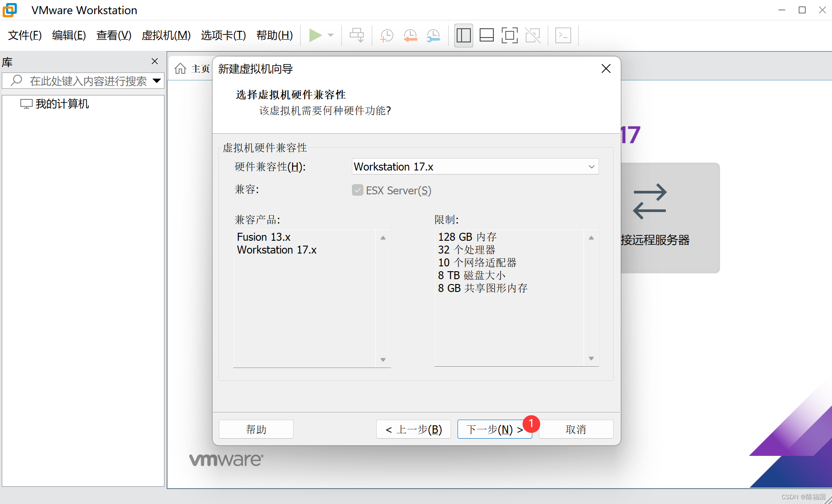Screen dimensions: 832x504
Task: Open the 硬件兼容性 Workstation 17.x dropdown
Action: [475, 167]
